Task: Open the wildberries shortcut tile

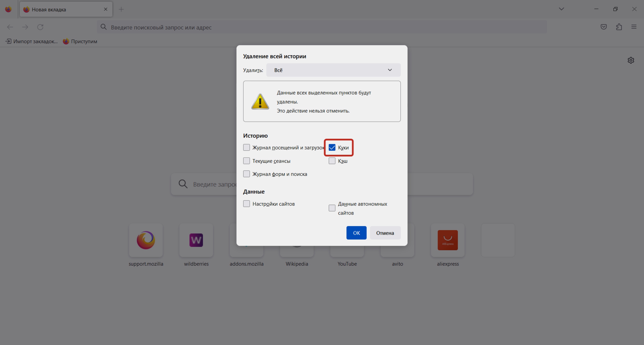Action: (196, 240)
